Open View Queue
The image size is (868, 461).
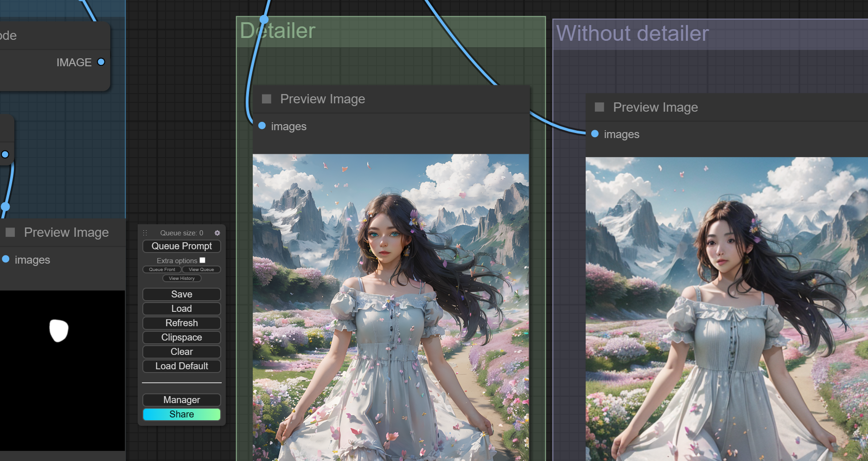pyautogui.click(x=201, y=270)
